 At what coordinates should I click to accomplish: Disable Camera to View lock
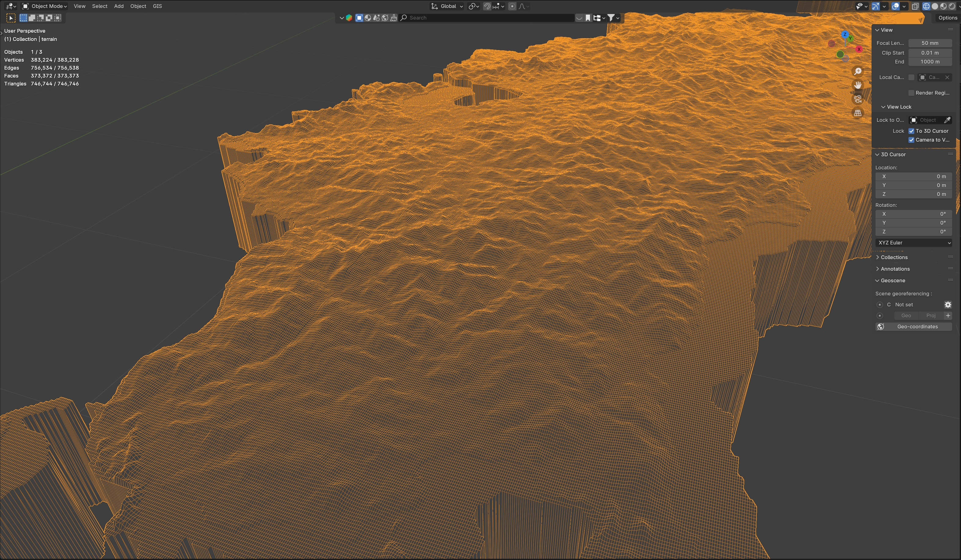pyautogui.click(x=912, y=140)
